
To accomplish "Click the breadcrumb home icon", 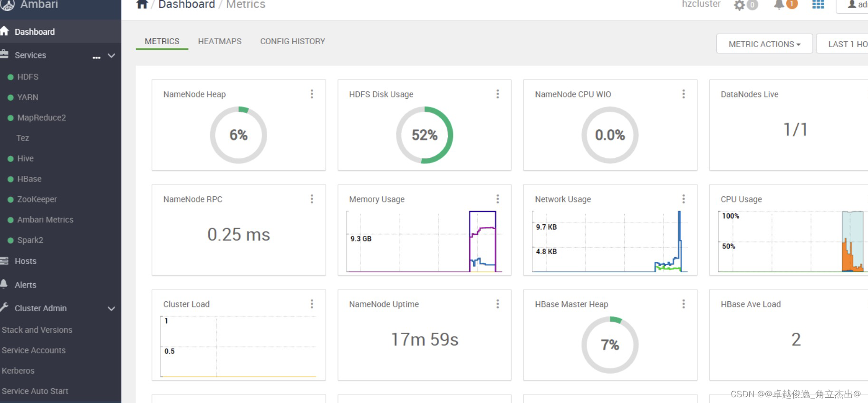I will click(x=142, y=4).
